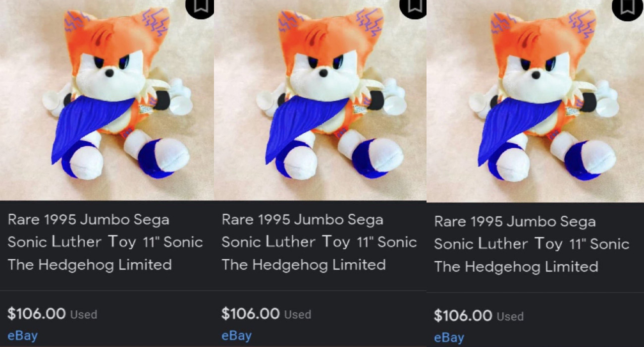Tap bookmark icon on the third listing
Screen dimensions: 644x347
628,7
